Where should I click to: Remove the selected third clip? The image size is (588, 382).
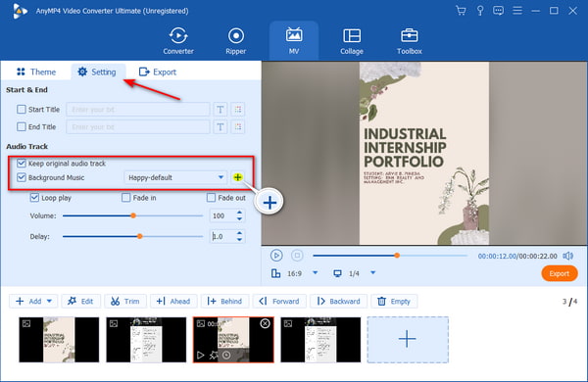pyautogui.click(x=265, y=323)
